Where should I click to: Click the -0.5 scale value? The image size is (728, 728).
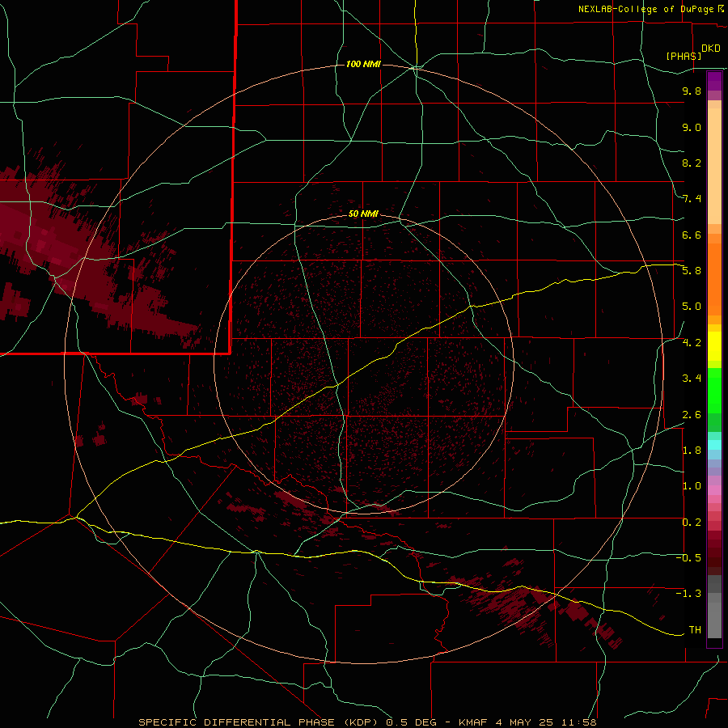688,558
